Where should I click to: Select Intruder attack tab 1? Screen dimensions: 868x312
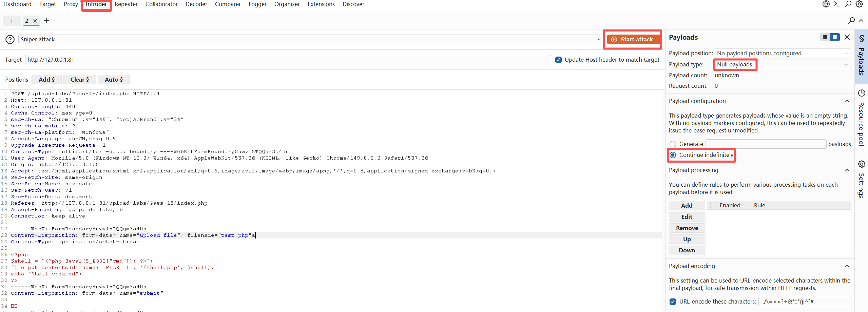pos(12,21)
